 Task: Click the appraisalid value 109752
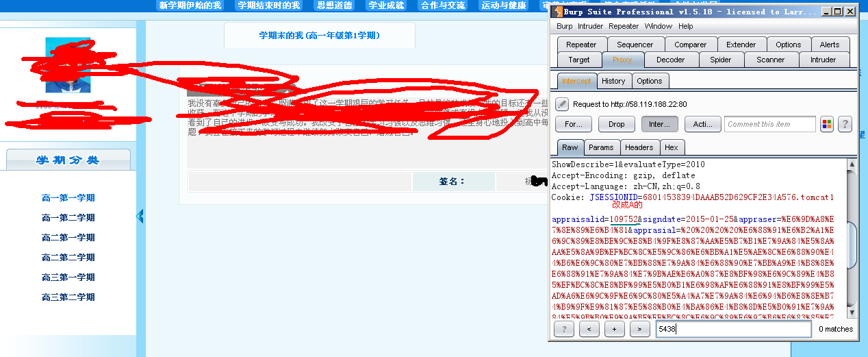[624, 219]
